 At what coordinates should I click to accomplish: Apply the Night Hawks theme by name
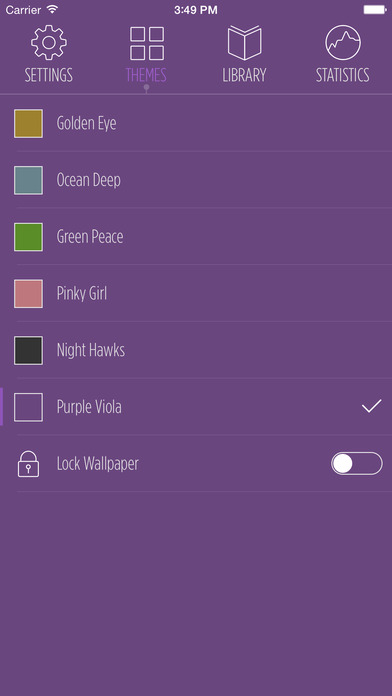91,350
